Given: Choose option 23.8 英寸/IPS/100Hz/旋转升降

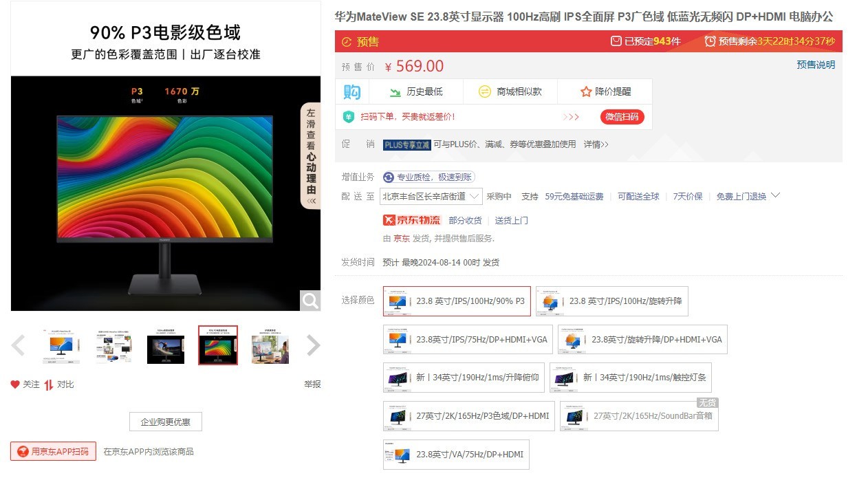Looking at the screenshot, I should coord(612,301).
